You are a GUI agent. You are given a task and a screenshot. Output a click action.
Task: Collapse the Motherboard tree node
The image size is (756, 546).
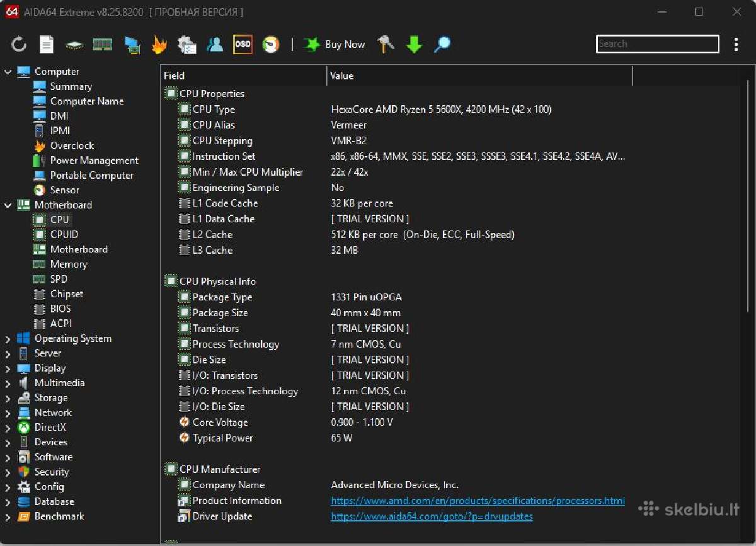[8, 205]
